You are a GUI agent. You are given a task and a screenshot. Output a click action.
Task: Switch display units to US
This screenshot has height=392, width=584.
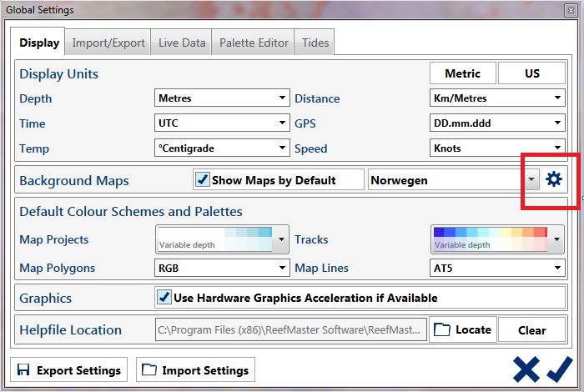(x=531, y=73)
